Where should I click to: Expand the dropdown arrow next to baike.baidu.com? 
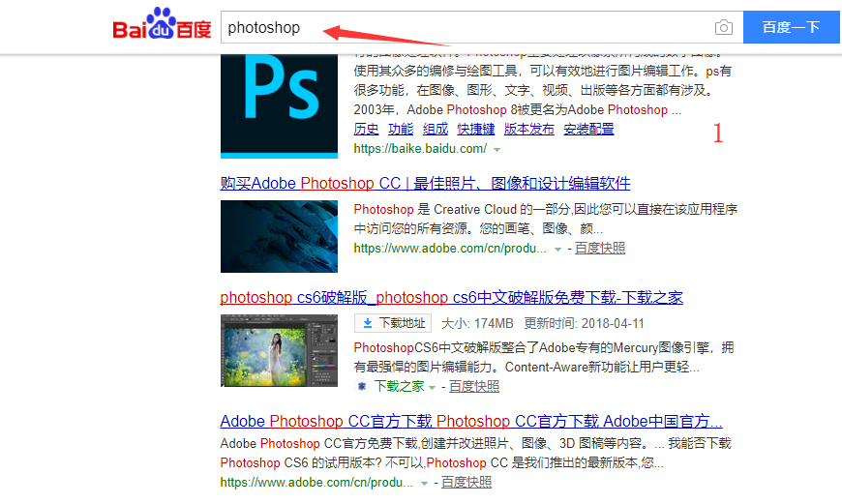click(x=497, y=150)
